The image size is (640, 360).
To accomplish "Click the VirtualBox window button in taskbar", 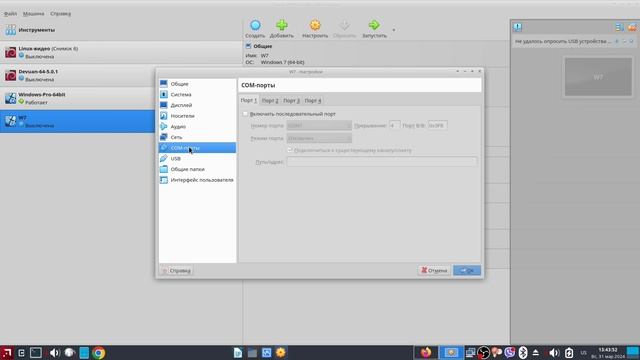I will coord(451,352).
